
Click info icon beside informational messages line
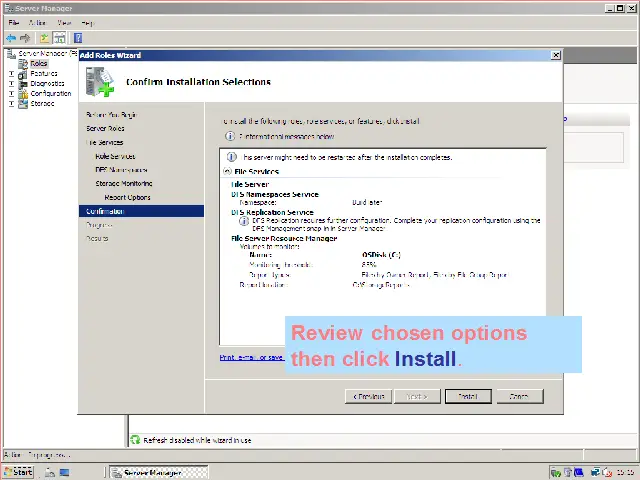pyautogui.click(x=230, y=136)
